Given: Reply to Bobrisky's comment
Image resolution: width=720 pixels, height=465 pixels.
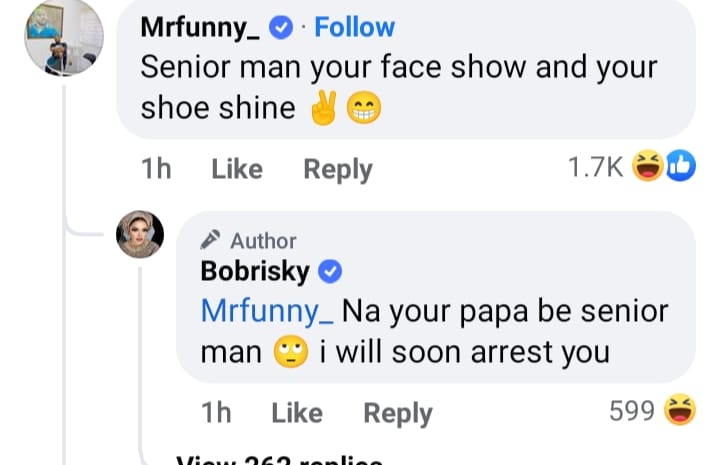Looking at the screenshot, I should tap(397, 412).
